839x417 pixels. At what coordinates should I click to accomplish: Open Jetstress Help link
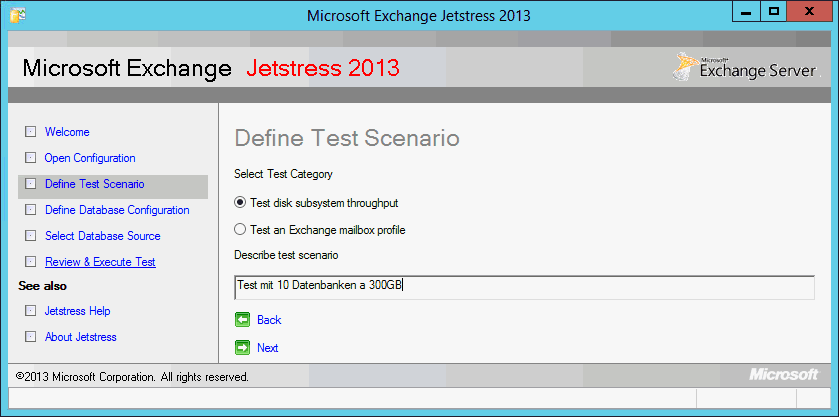point(78,311)
